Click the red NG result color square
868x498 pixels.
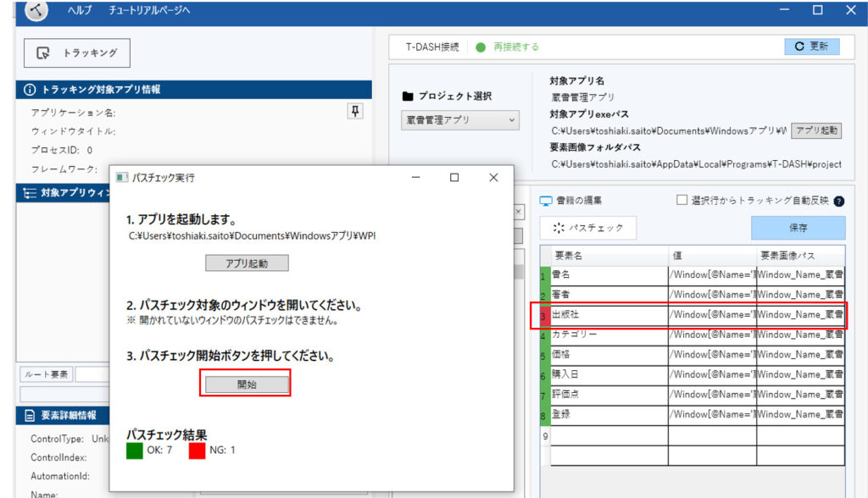click(x=198, y=451)
